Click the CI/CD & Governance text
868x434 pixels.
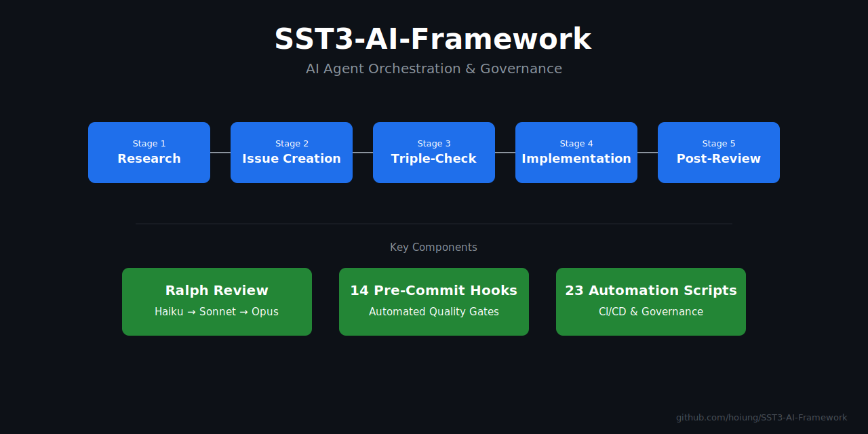[651, 312]
